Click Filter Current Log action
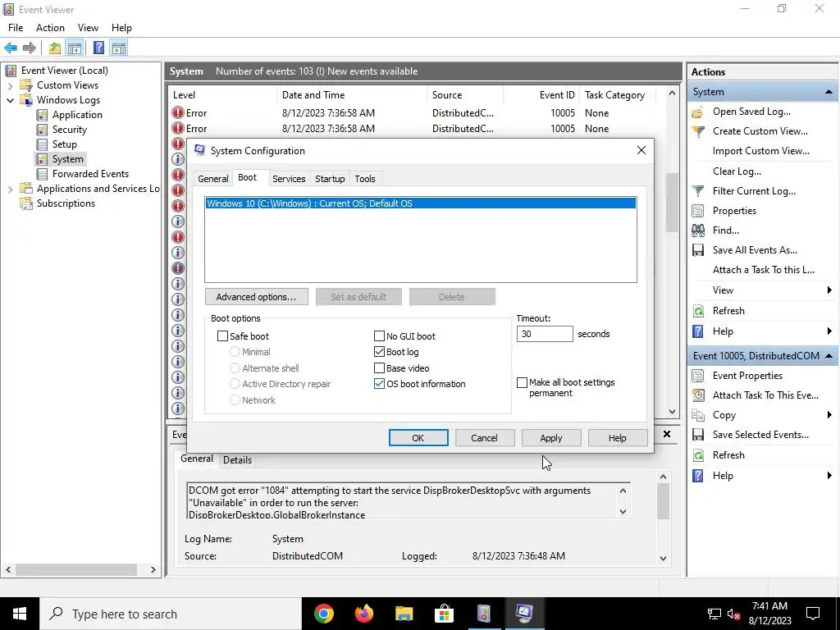 click(x=754, y=191)
